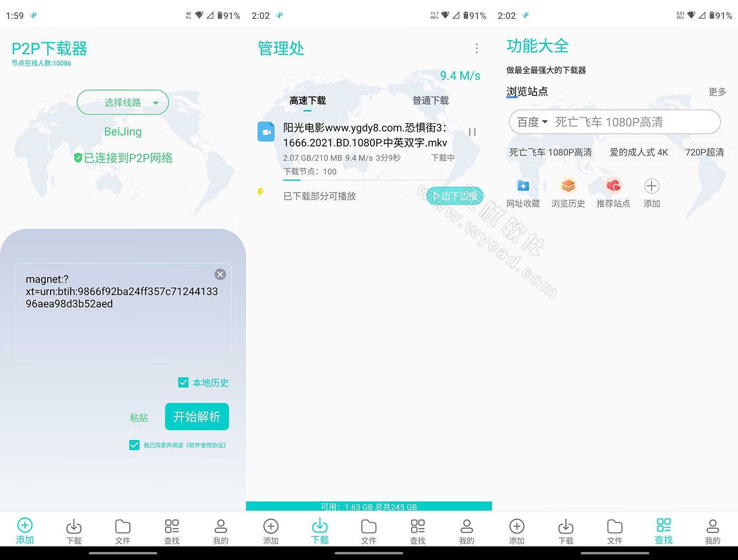This screenshot has height=560, width=738.
Task: Switch to the 普通下载 tab
Action: (x=430, y=101)
